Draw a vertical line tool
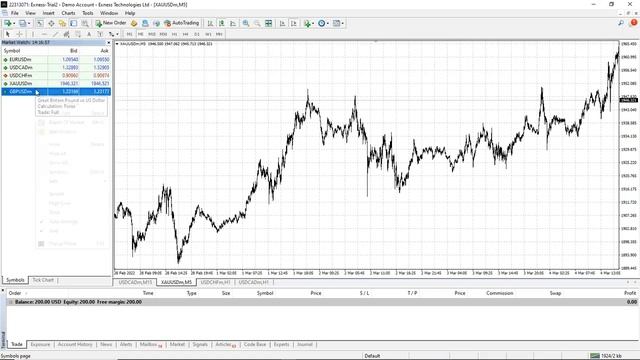640x360 pixels. (x=33, y=34)
